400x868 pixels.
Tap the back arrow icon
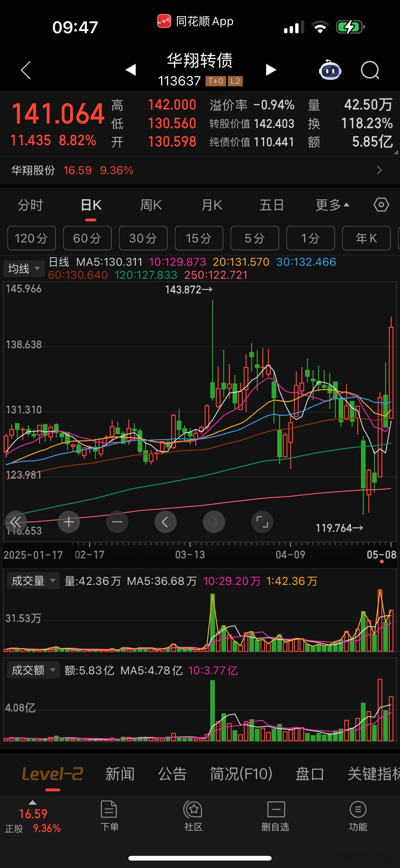coord(26,70)
